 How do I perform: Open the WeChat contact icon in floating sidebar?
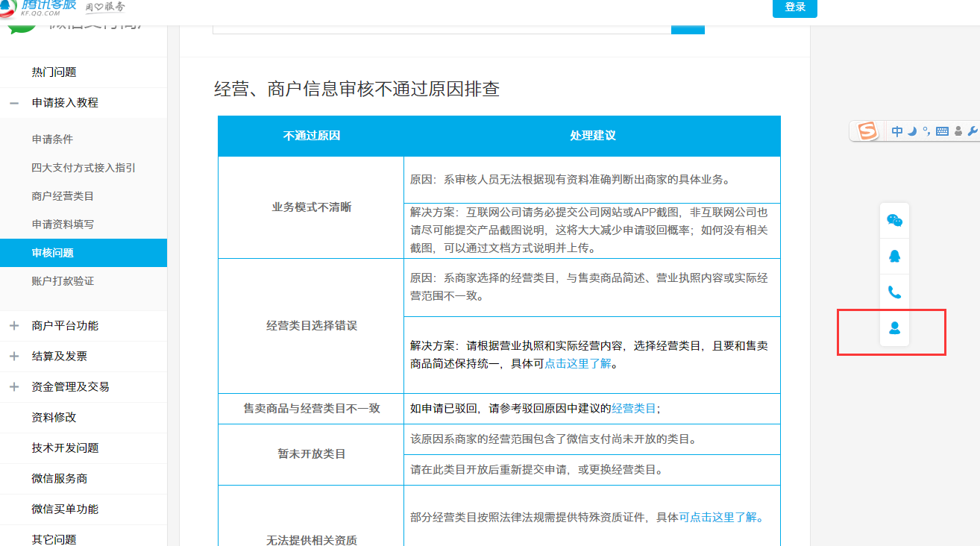(x=894, y=220)
